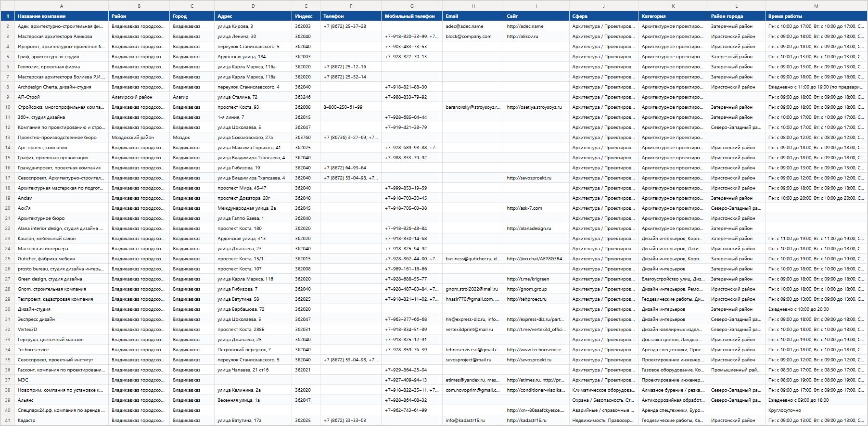Click the 'Район города' header cell

coord(737,16)
